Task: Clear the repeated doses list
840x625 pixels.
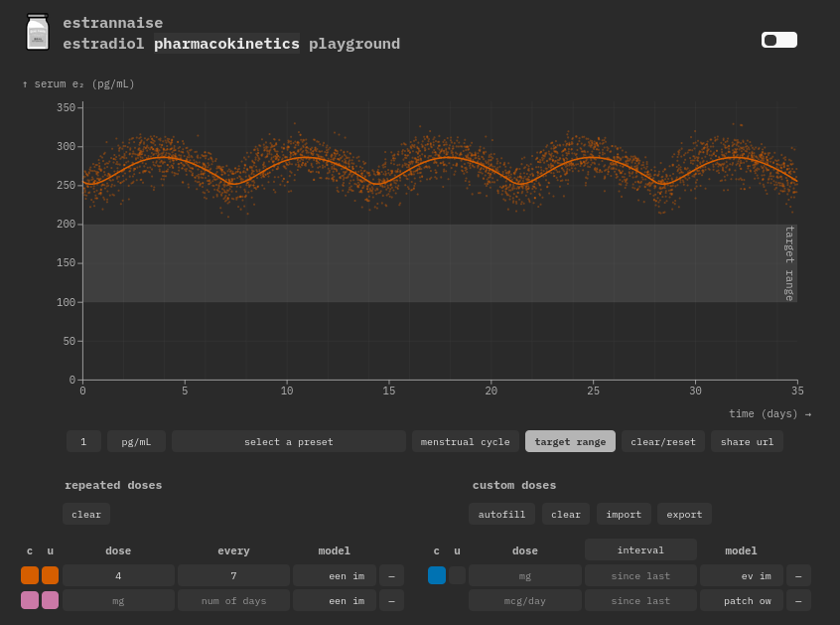Action: coord(86,514)
